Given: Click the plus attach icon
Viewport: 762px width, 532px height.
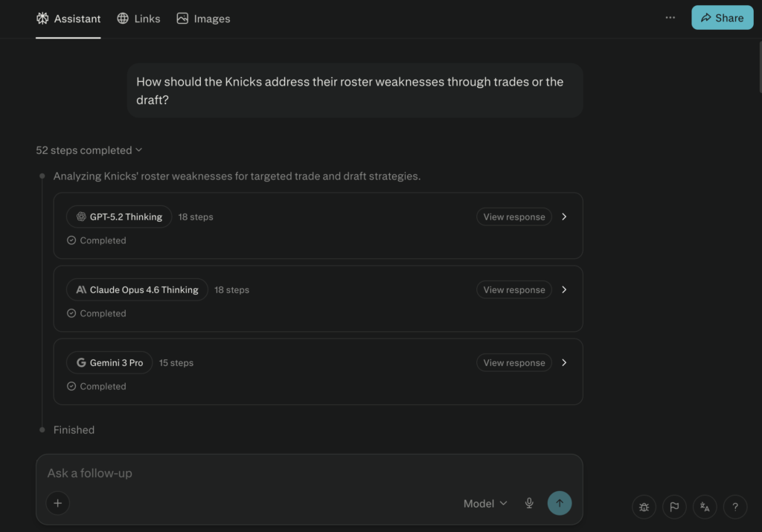Looking at the screenshot, I should 57,503.
